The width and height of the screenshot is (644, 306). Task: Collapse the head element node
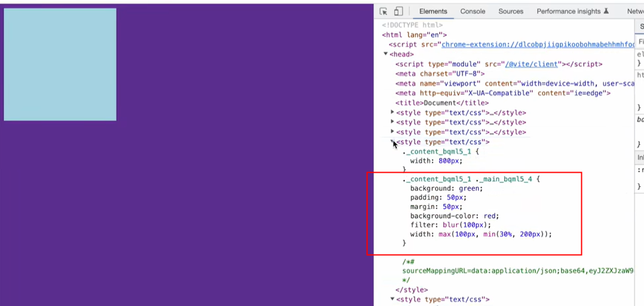[x=386, y=54]
